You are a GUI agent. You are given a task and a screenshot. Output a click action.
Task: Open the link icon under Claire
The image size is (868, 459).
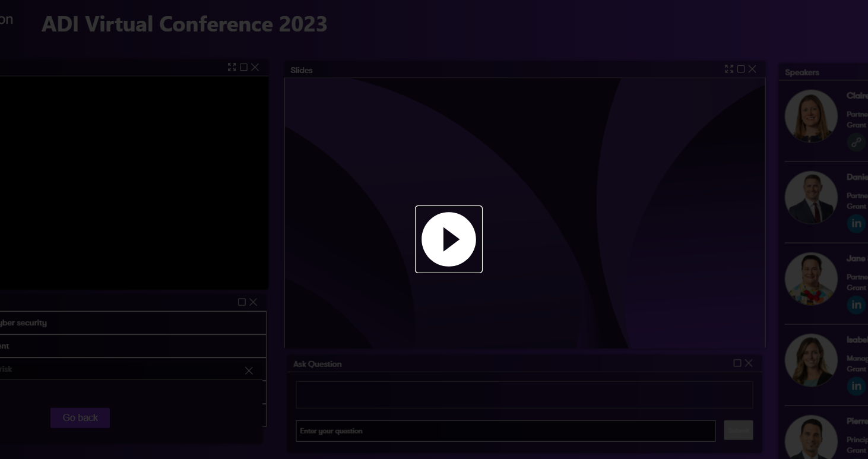pyautogui.click(x=856, y=143)
